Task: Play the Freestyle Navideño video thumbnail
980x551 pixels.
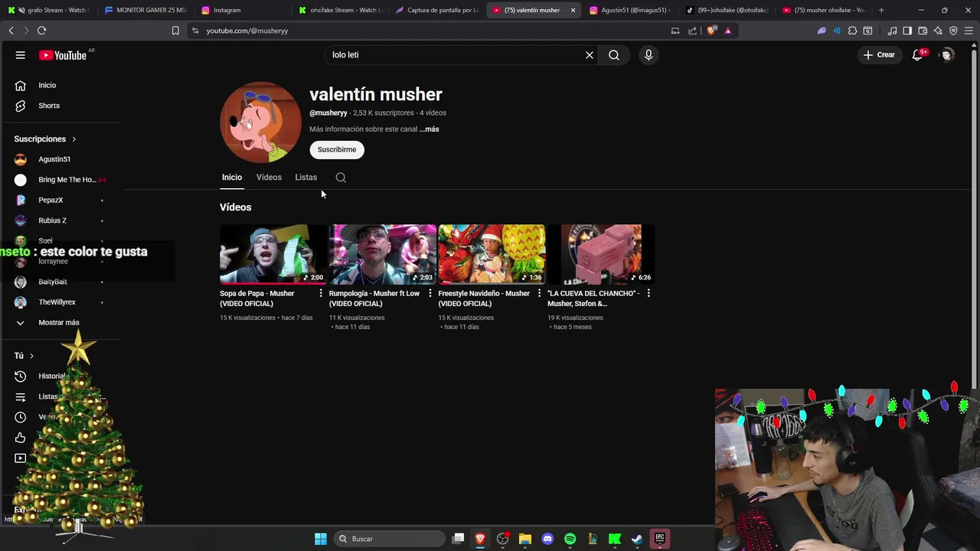Action: [492, 254]
